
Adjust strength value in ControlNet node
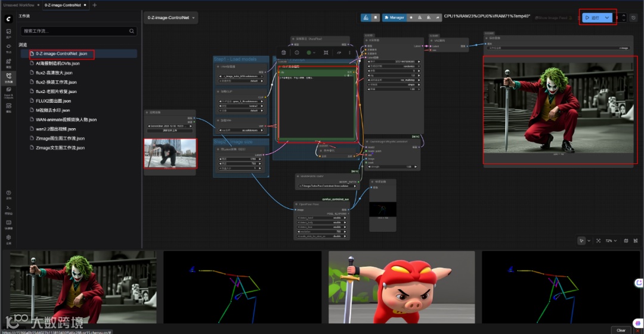[x=392, y=167]
